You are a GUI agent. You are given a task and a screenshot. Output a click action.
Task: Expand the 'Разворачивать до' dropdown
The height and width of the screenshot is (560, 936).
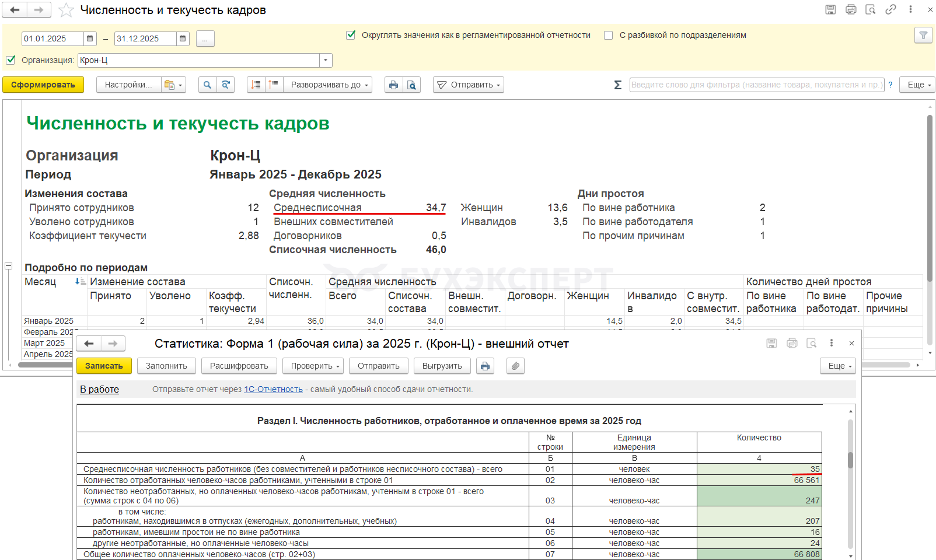330,85
